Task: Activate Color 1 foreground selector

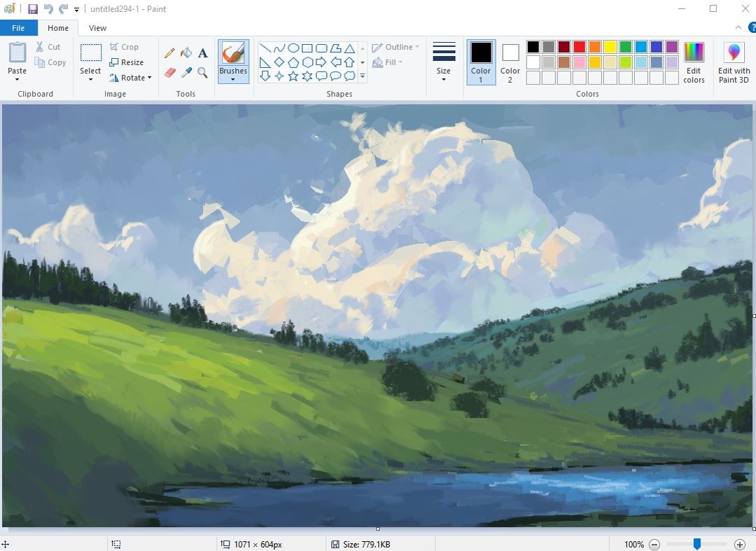Action: point(481,63)
